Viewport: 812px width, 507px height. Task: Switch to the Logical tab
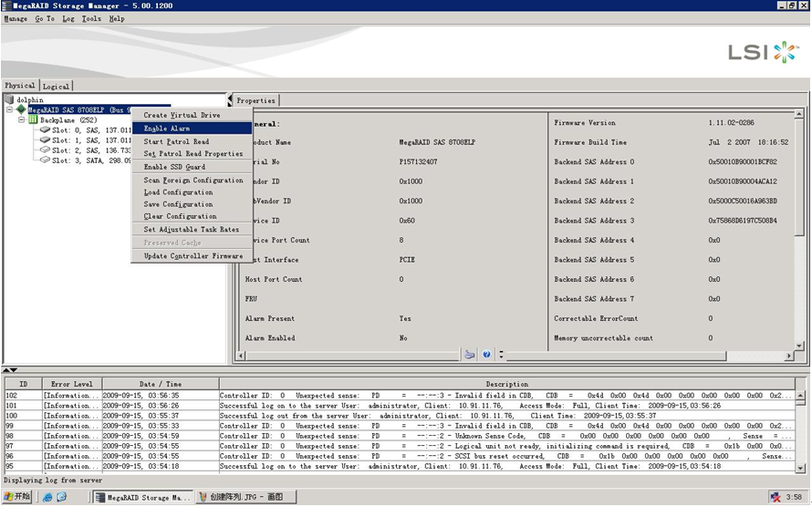pyautogui.click(x=56, y=86)
